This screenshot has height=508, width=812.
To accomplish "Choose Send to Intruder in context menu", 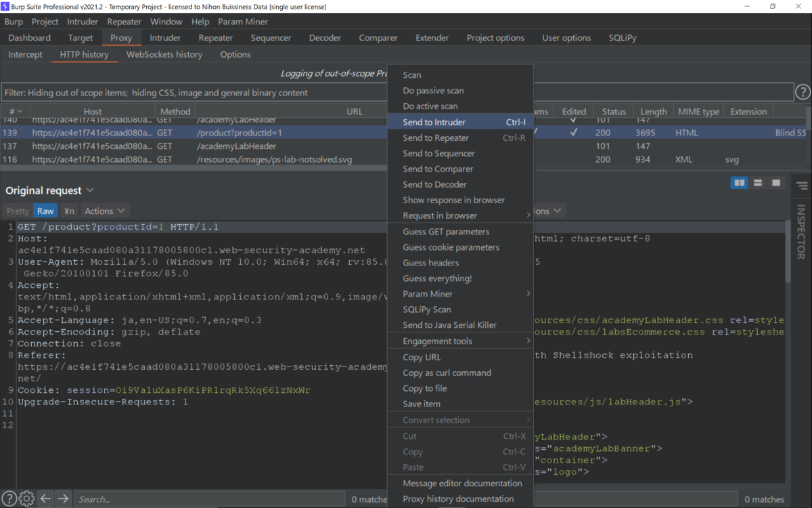I will click(460, 122).
